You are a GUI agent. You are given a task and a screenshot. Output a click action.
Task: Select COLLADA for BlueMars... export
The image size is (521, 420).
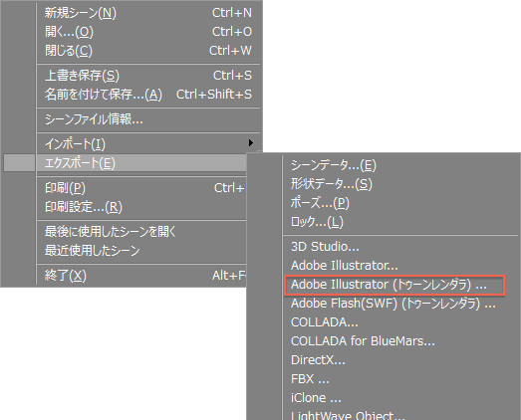tap(400, 341)
